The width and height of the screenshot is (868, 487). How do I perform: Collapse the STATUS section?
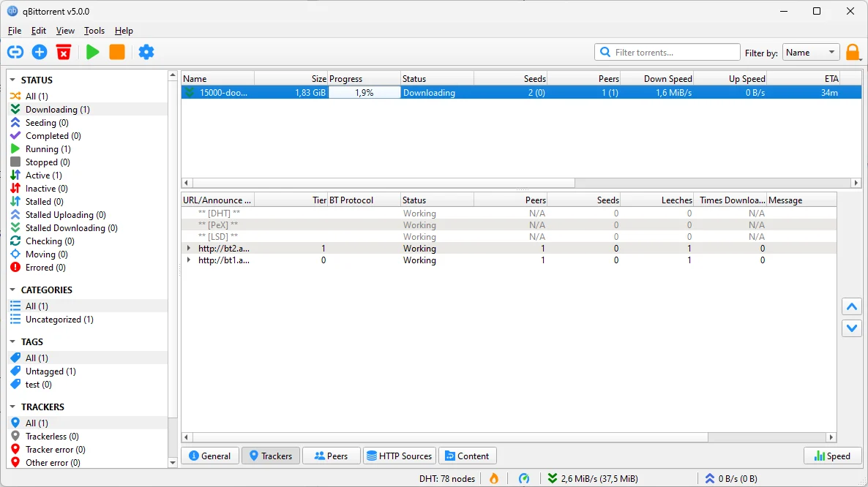[12, 80]
